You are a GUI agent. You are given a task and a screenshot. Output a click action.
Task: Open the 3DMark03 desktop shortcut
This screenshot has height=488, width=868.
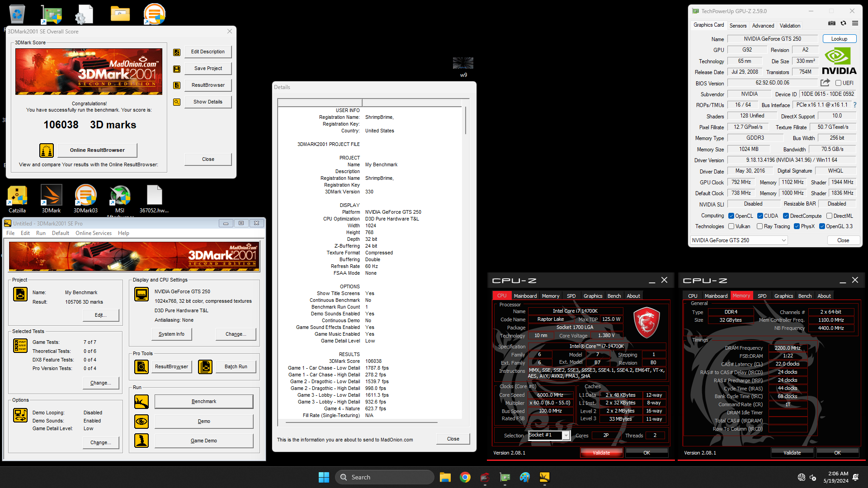pyautogui.click(x=85, y=199)
